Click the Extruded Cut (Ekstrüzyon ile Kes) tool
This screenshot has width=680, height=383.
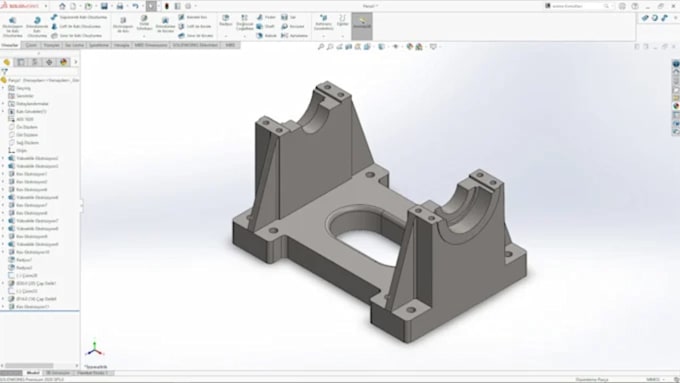[123, 25]
